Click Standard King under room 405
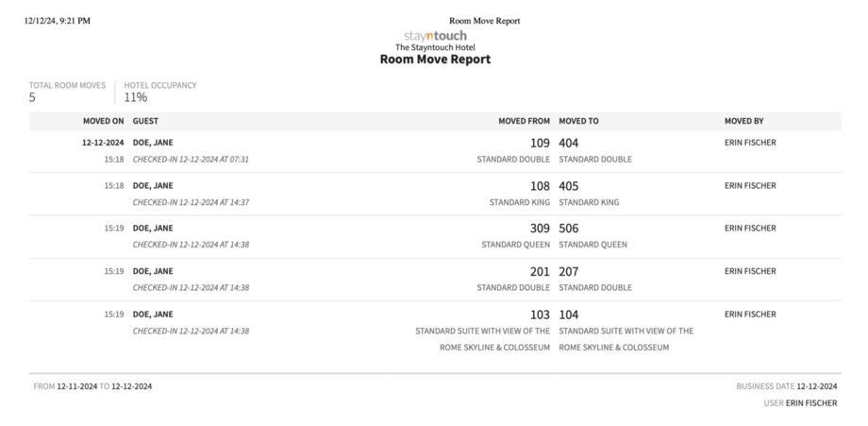 (589, 203)
